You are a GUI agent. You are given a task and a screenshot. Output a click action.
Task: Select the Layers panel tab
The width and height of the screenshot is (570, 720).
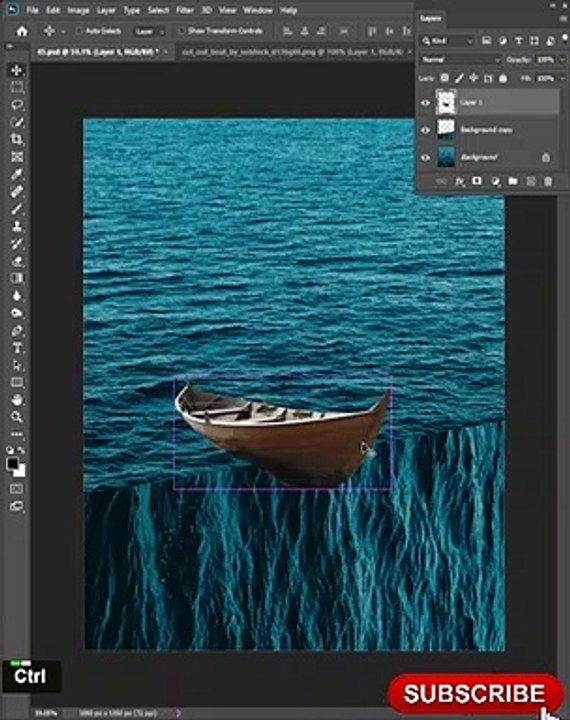click(431, 18)
